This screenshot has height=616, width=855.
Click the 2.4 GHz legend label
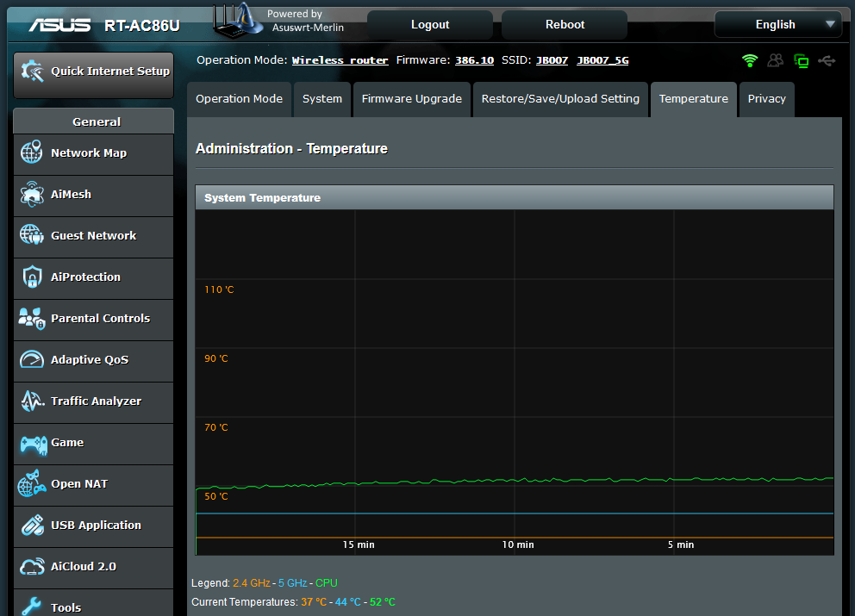pos(252,582)
